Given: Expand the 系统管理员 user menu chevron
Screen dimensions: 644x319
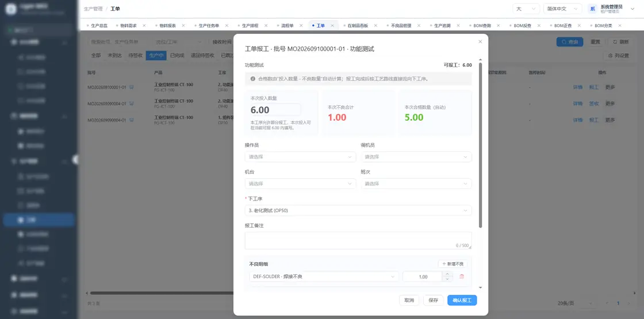Looking at the screenshot, I should pos(632,9).
